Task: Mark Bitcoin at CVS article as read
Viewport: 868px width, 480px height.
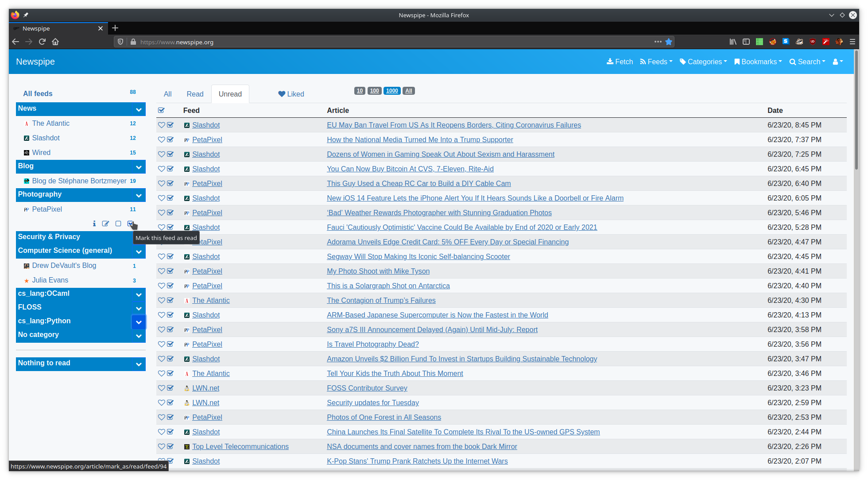Action: click(170, 169)
